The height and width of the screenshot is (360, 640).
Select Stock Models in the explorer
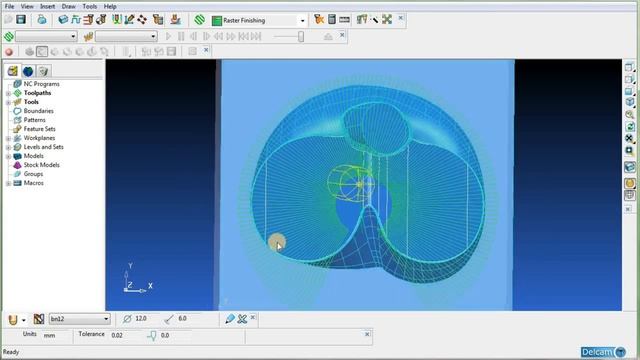(42, 165)
